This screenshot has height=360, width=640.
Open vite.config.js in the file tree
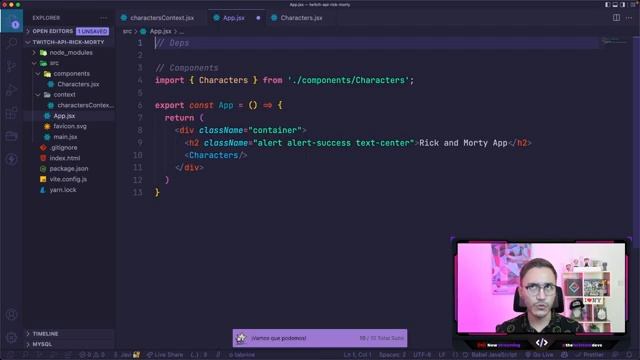[68, 179]
